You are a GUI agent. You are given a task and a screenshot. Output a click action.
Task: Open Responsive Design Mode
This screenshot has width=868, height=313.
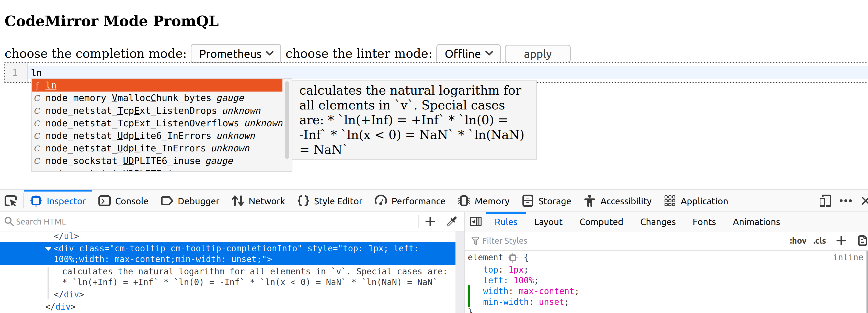coord(825,201)
